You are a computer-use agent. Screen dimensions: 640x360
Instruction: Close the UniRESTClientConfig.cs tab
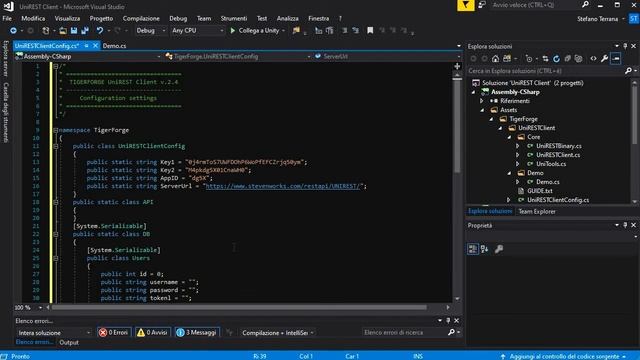96,46
